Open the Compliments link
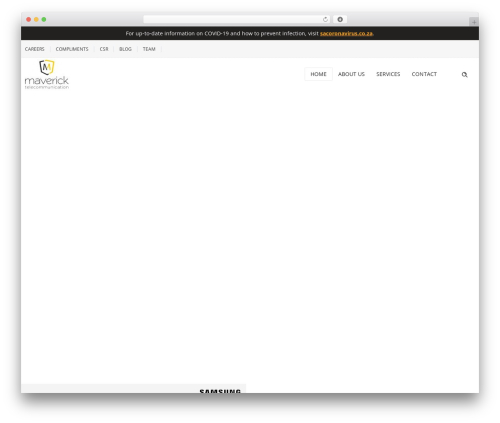The height and width of the screenshot is (423, 500). [x=72, y=49]
